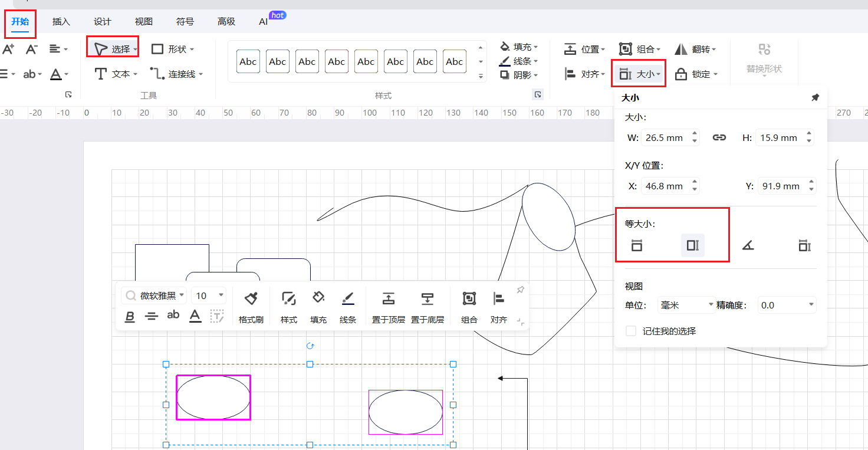Click the Send to Back (置于底层) icon

click(427, 299)
